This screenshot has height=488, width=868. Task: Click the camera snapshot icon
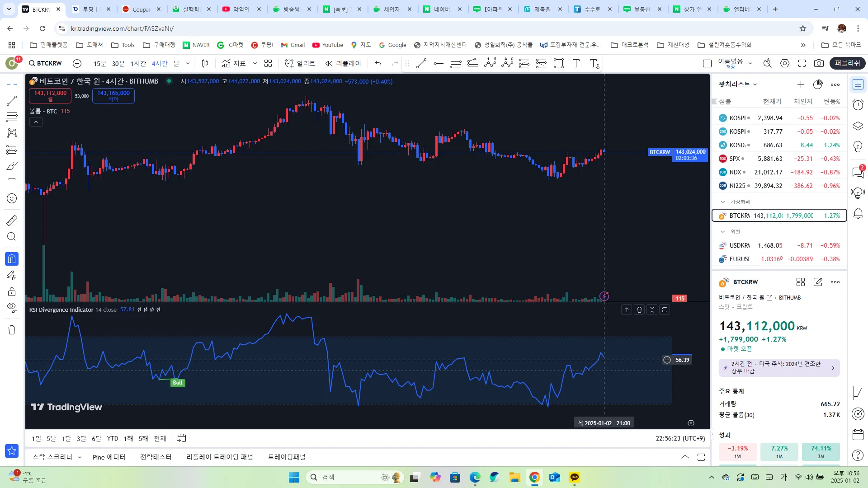coord(819,63)
